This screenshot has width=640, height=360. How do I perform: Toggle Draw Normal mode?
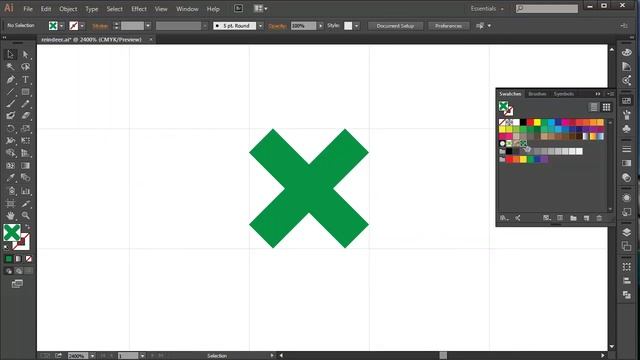[9, 271]
